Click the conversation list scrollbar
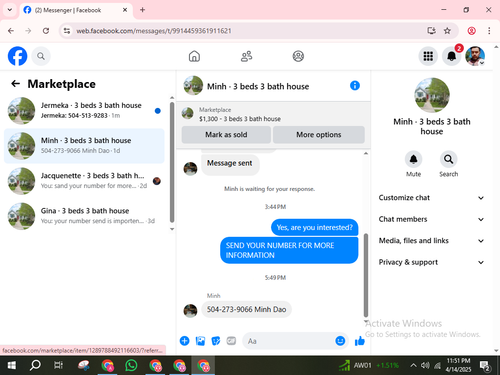 pyautogui.click(x=172, y=162)
